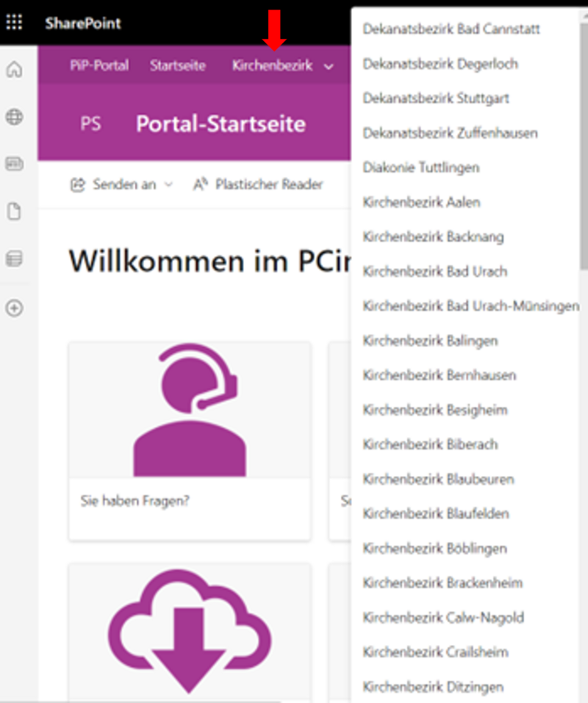This screenshot has height=703, width=588.
Task: Open the news icon in left rail
Action: [15, 164]
